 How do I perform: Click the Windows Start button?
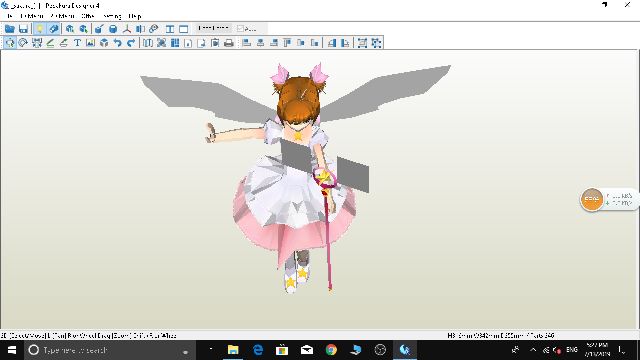point(12,350)
